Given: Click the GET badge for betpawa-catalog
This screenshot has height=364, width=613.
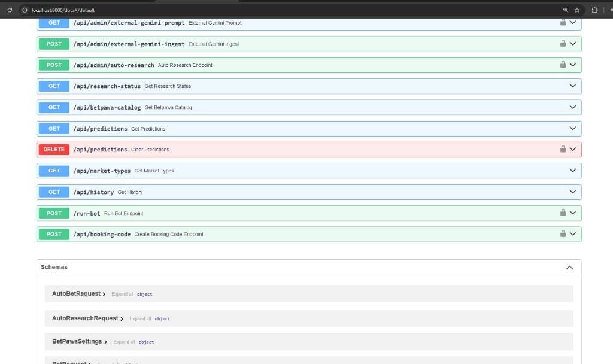Looking at the screenshot, I should [54, 107].
